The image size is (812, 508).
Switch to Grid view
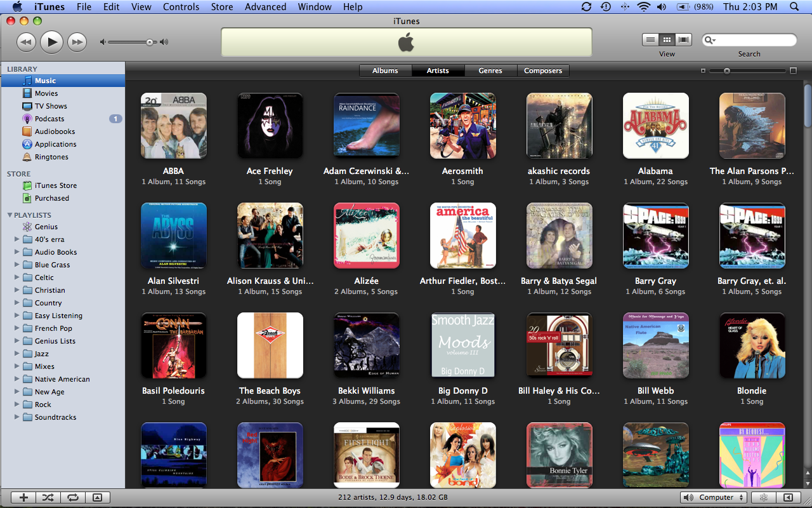[667, 39]
